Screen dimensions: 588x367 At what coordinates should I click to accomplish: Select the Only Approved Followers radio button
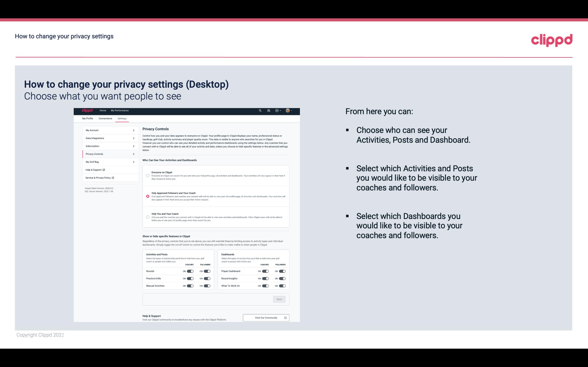(148, 196)
